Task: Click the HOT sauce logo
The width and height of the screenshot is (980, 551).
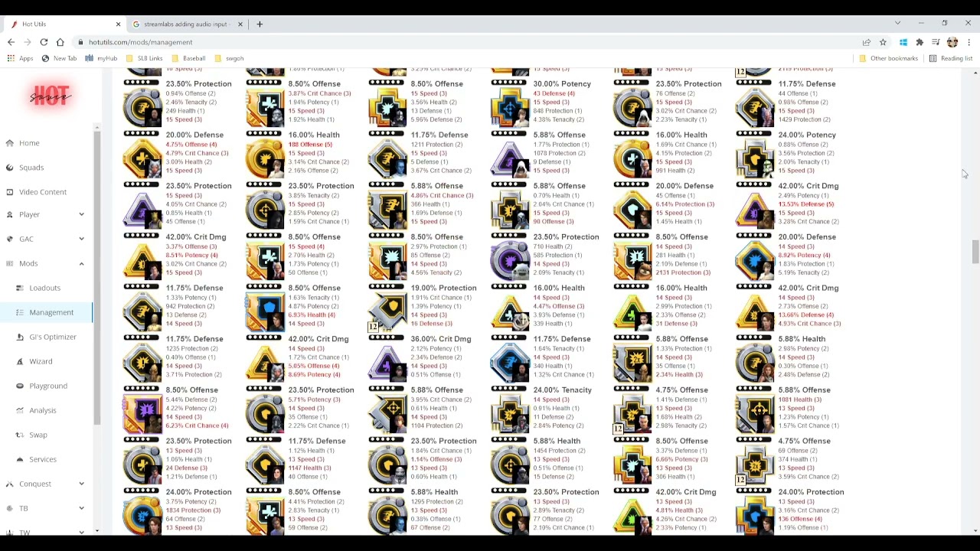Action: pos(50,96)
